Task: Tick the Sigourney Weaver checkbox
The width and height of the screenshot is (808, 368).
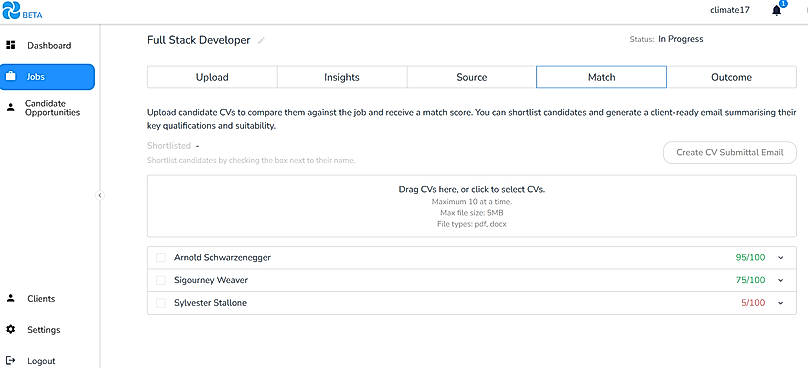Action: 161,280
